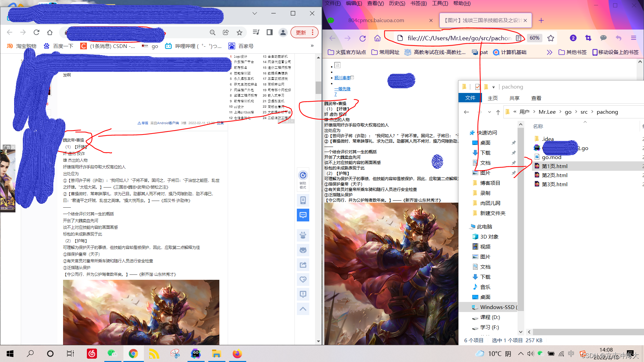Open 其他书签 folder in Firefox
This screenshot has width=644, height=362.
pyautogui.click(x=573, y=52)
